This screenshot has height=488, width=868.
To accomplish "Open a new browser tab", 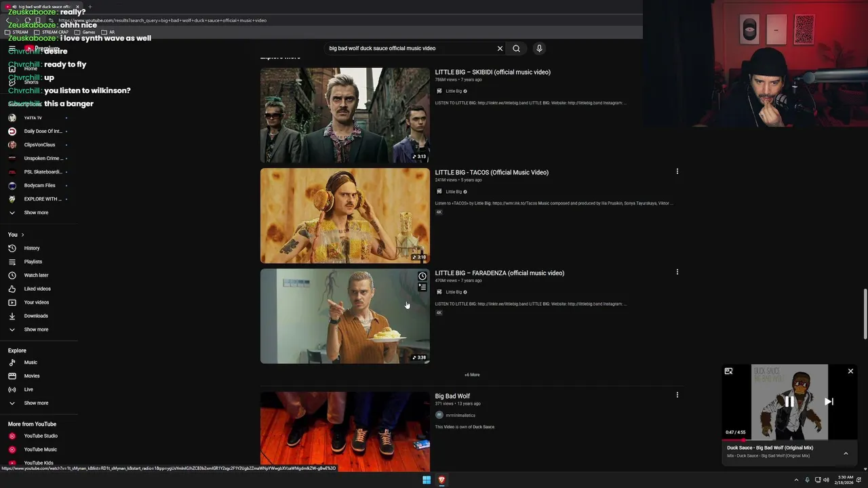I will point(90,7).
